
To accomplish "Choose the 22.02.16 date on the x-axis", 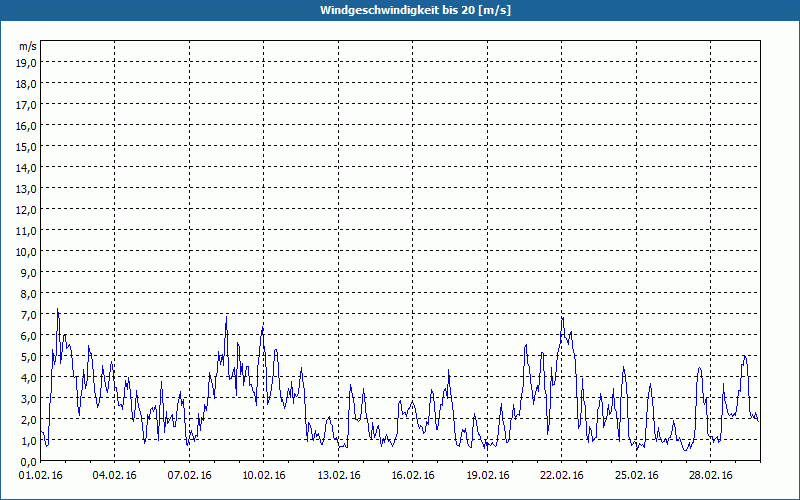I will (561, 476).
